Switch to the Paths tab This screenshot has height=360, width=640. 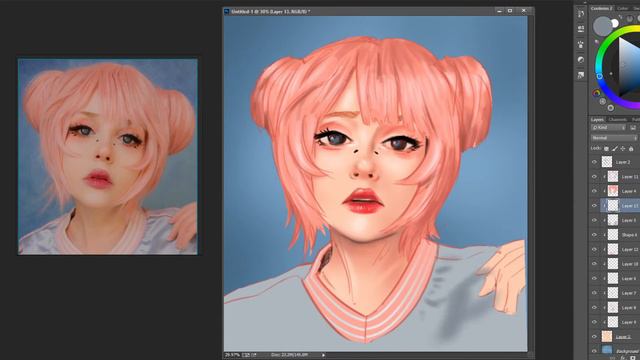click(636, 120)
